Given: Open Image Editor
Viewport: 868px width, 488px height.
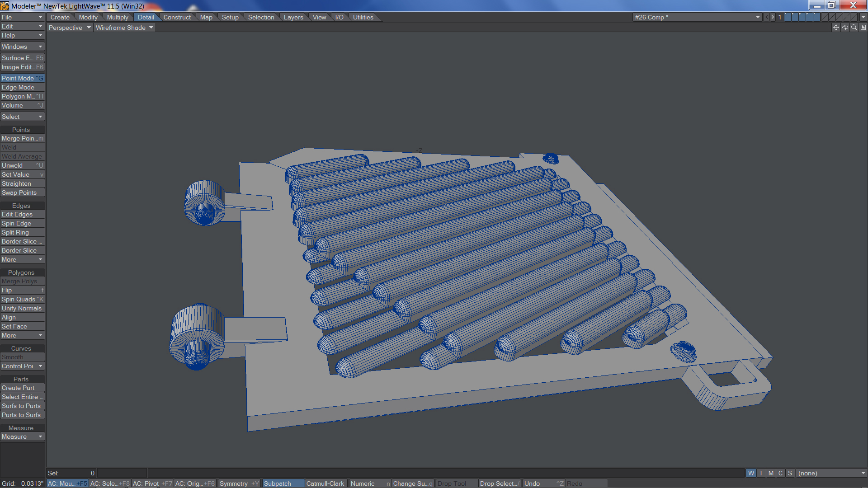Looking at the screenshot, I should click(x=22, y=67).
